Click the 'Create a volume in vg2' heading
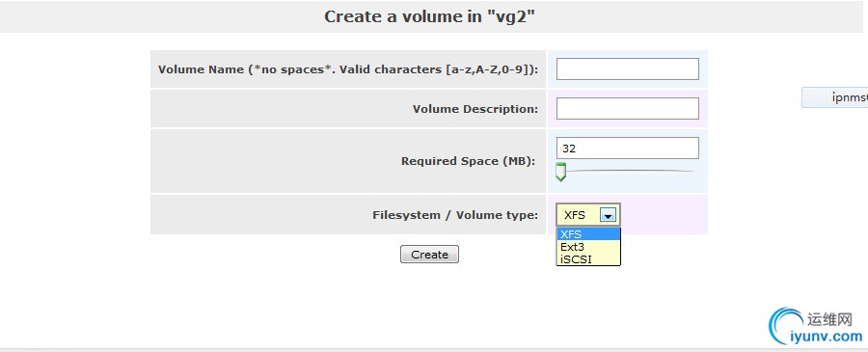This screenshot has width=868, height=352. (429, 16)
